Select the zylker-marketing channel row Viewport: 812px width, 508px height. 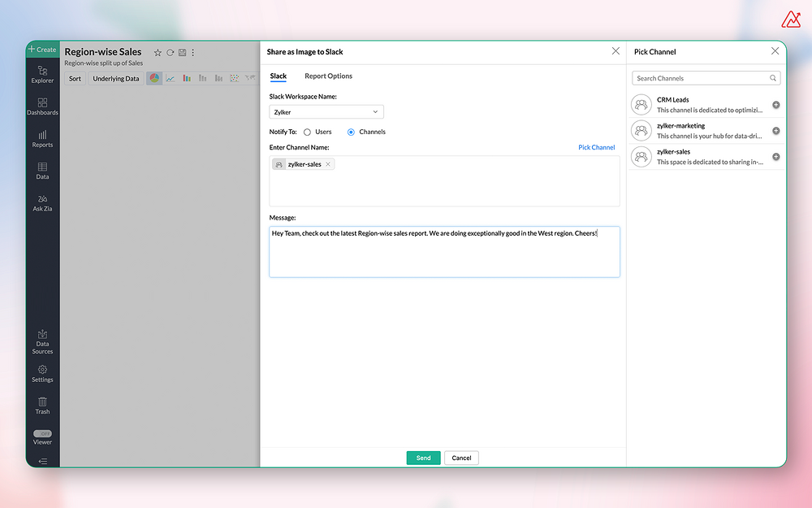click(x=706, y=131)
